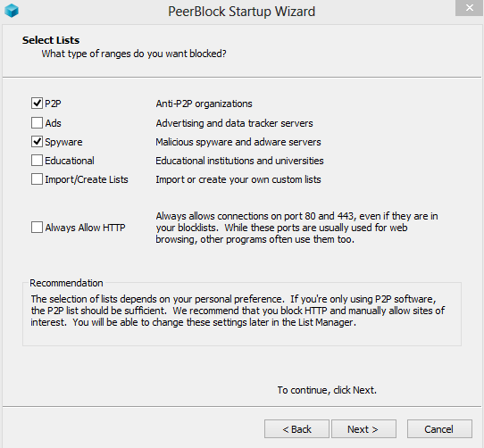
Task: Uncheck the Spyware list checkbox
Action: pyautogui.click(x=37, y=142)
